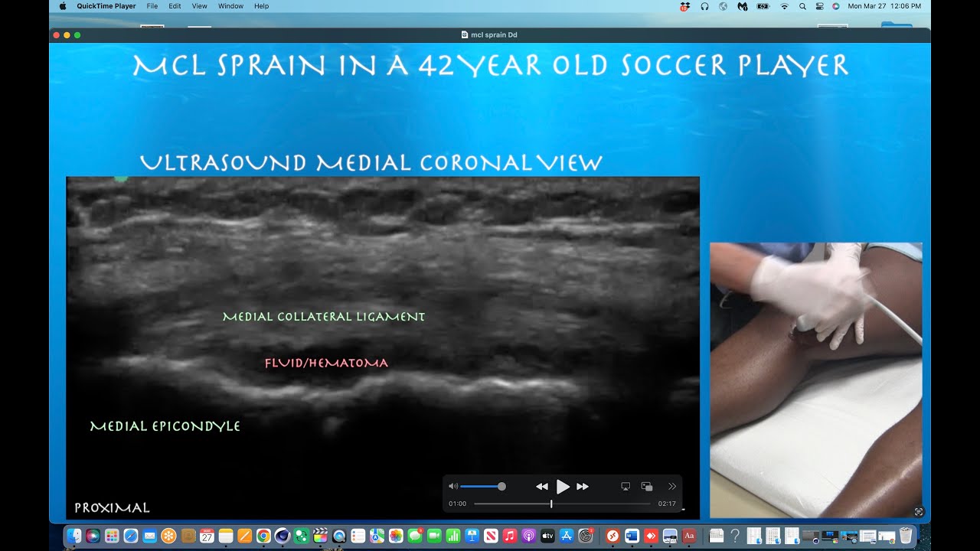Click the fast-forward button

point(583,487)
